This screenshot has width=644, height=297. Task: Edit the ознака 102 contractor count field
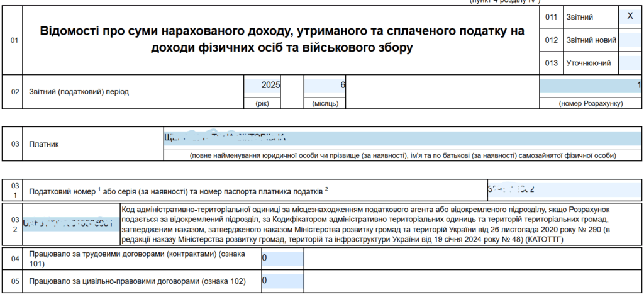tap(283, 281)
